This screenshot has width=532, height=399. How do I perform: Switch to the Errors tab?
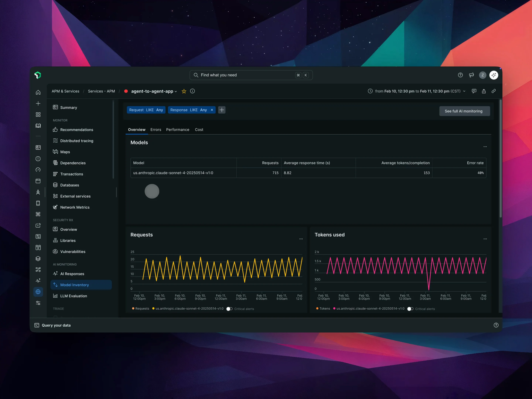(x=156, y=130)
